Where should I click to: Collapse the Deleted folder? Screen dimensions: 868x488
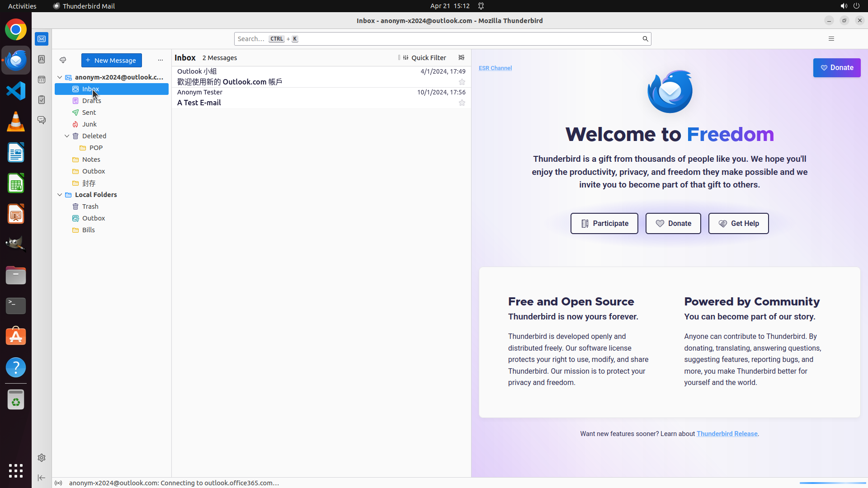coord(67,136)
